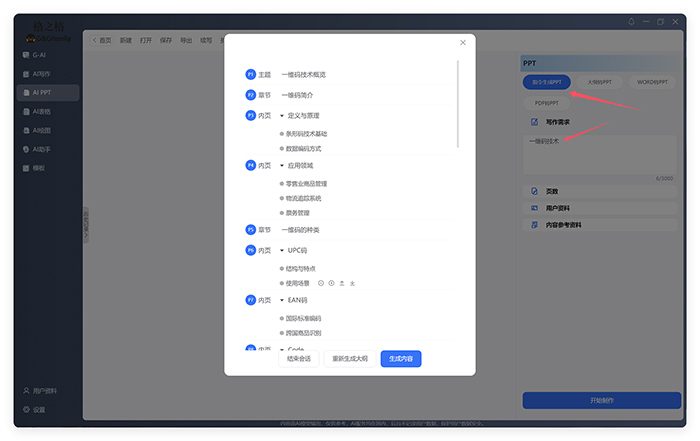Open G-AI from the sidebar
The height and width of the screenshot is (441, 700).
point(40,55)
